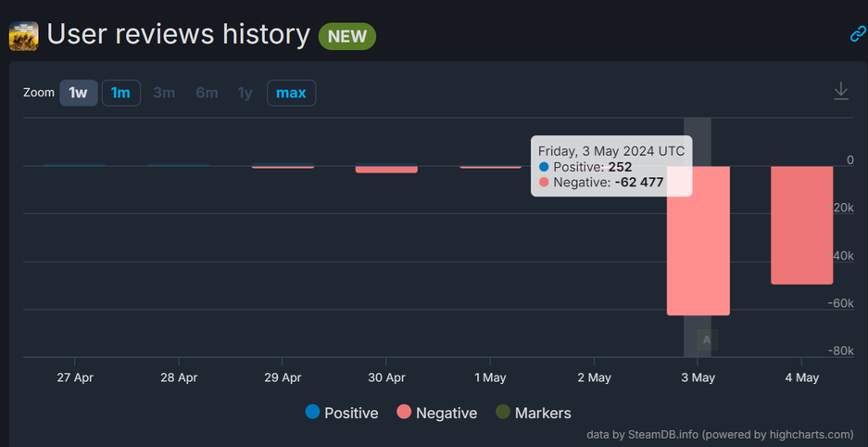Image resolution: width=868 pixels, height=447 pixels.
Task: Switch zoom to max range
Action: [x=291, y=93]
